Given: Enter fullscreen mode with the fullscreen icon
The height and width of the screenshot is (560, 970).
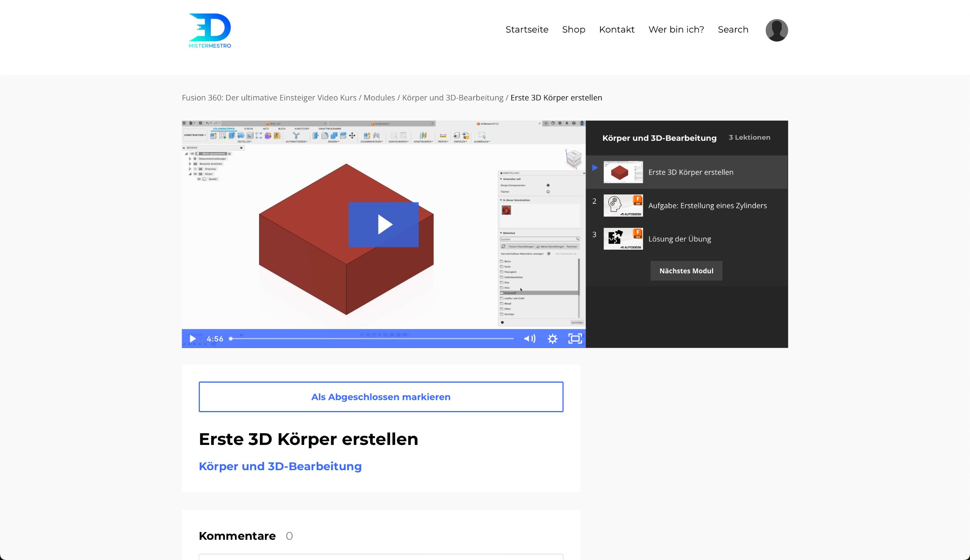Looking at the screenshot, I should coord(575,339).
